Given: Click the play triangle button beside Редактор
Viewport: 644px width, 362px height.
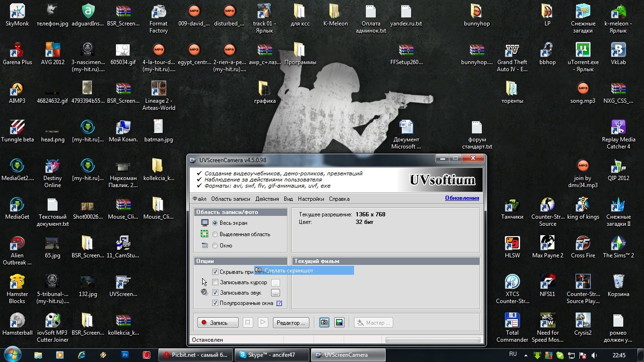Looking at the screenshot, I should [x=263, y=322].
